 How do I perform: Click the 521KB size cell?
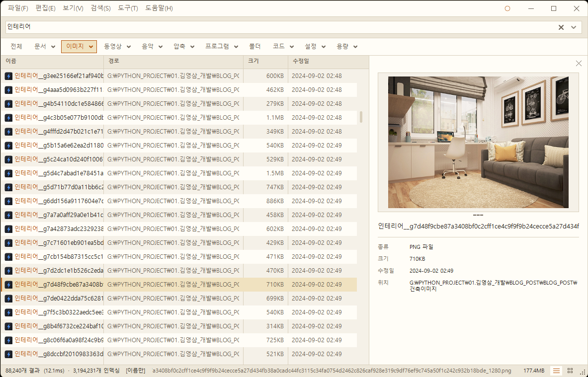coord(275,354)
